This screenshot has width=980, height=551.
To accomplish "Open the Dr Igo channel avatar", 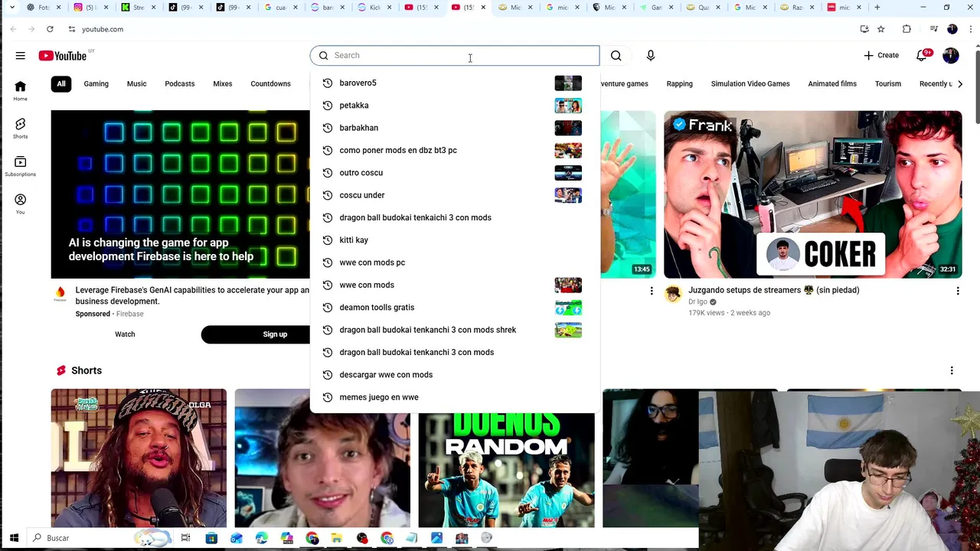I will coord(673,295).
